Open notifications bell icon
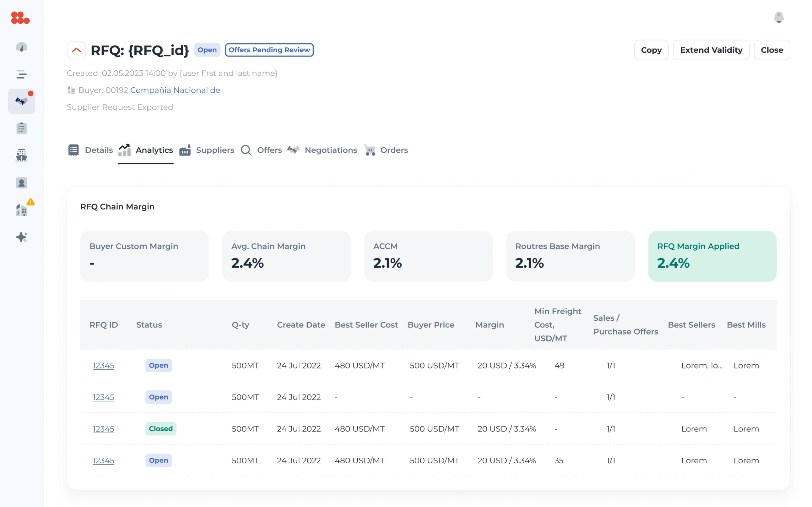The image size is (812, 507). tap(778, 17)
